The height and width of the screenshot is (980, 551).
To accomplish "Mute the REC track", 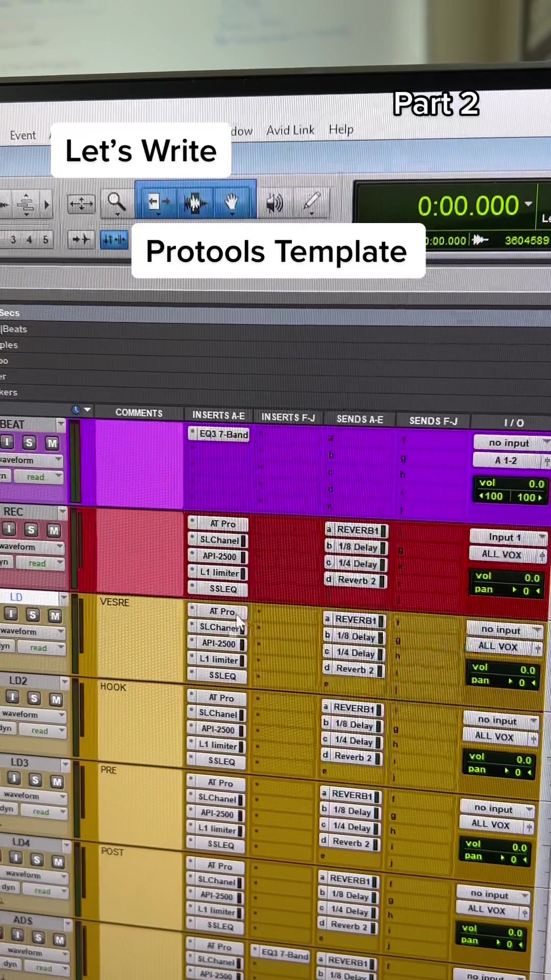I will click(54, 531).
